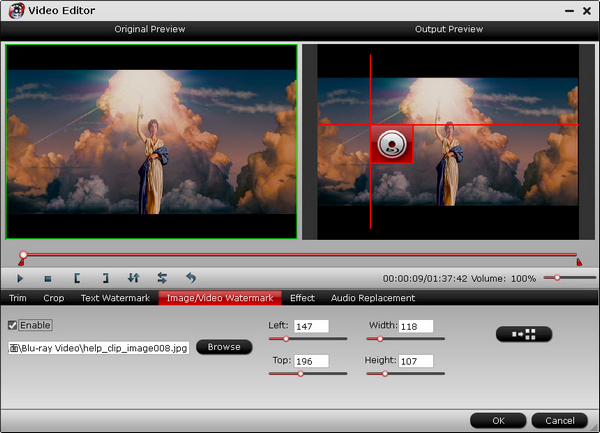Set trim start with left bracket icon
600x433 pixels.
click(77, 278)
